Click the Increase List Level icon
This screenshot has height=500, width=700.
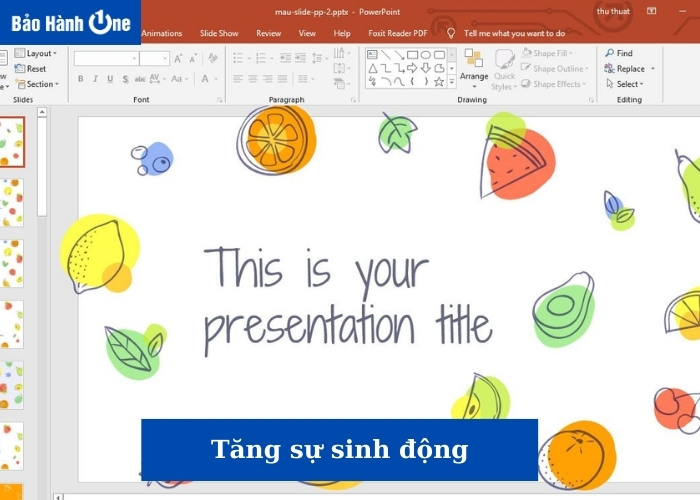[x=300, y=58]
